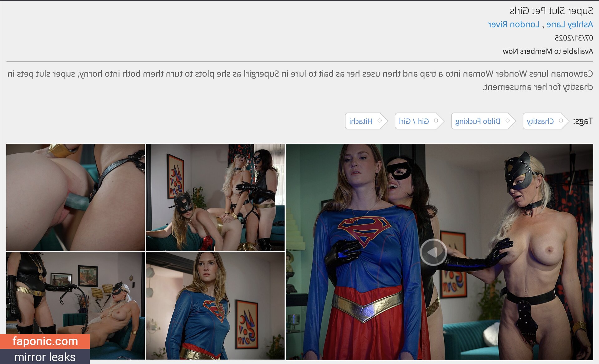599x364 pixels.
Task: Click the scene title heading text
Action: [551, 11]
